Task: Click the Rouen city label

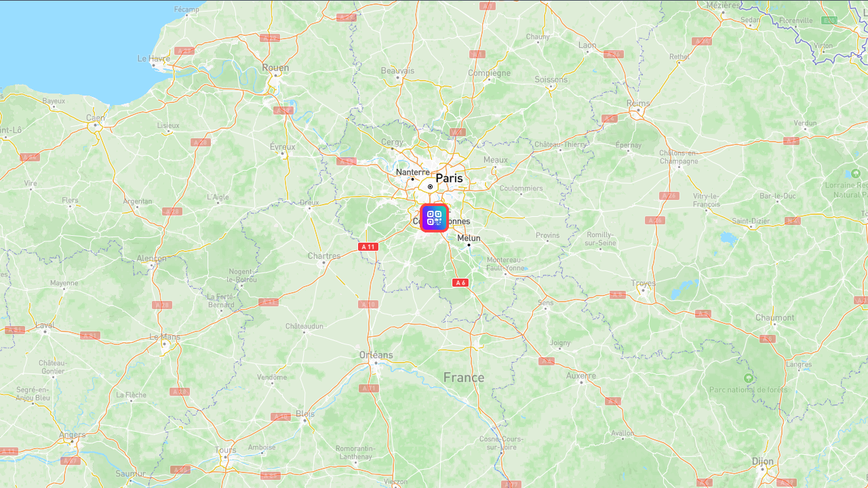Action: tap(275, 68)
